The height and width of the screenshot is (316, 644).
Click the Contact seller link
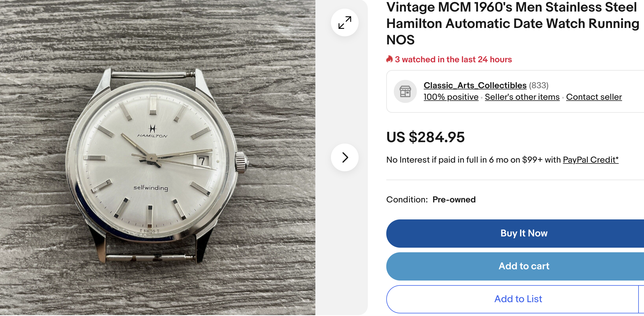coord(594,97)
